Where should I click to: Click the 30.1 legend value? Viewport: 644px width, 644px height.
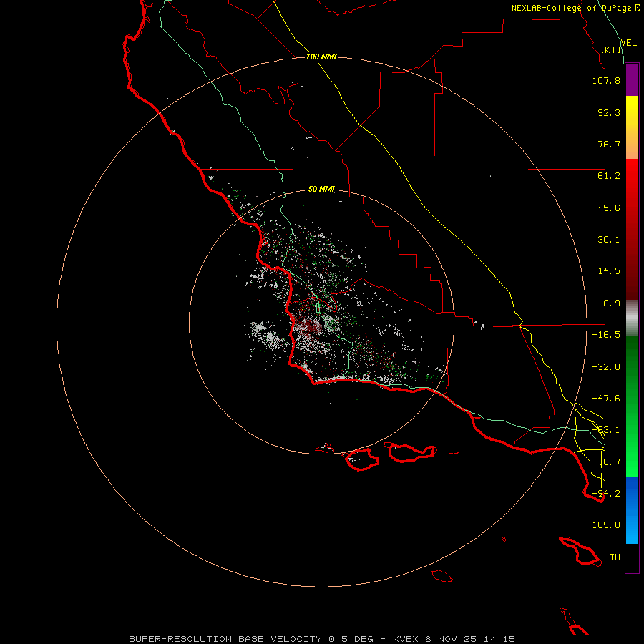coord(609,240)
